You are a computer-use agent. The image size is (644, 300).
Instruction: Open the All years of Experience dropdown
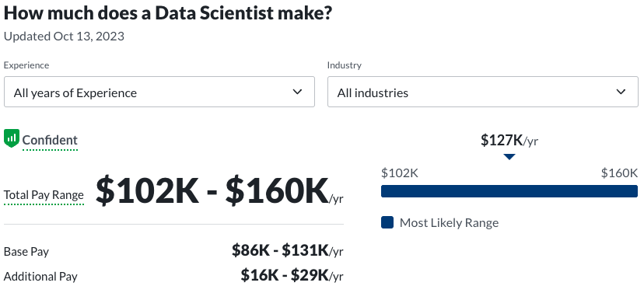[x=159, y=92]
